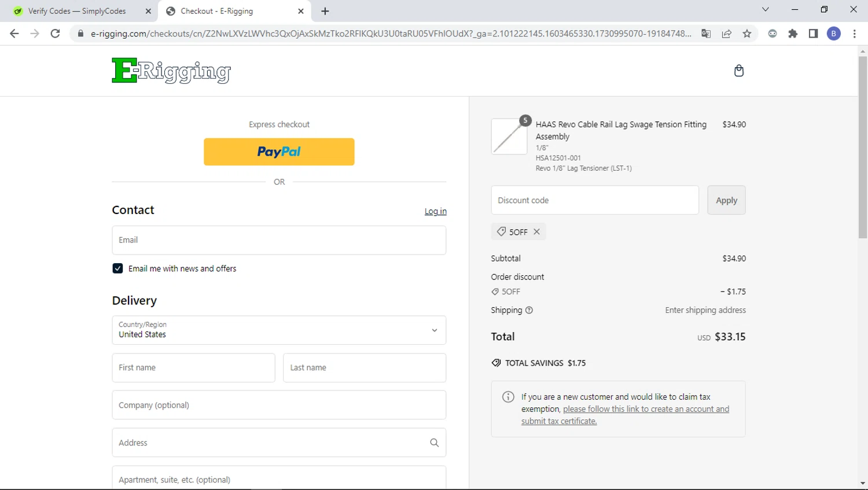Go back with the browser back arrow

pyautogui.click(x=14, y=34)
